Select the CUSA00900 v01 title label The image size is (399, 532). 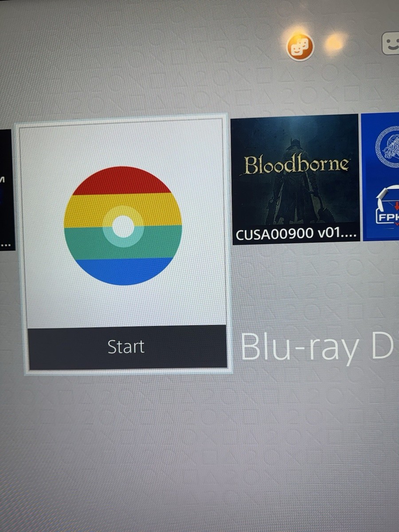295,234
